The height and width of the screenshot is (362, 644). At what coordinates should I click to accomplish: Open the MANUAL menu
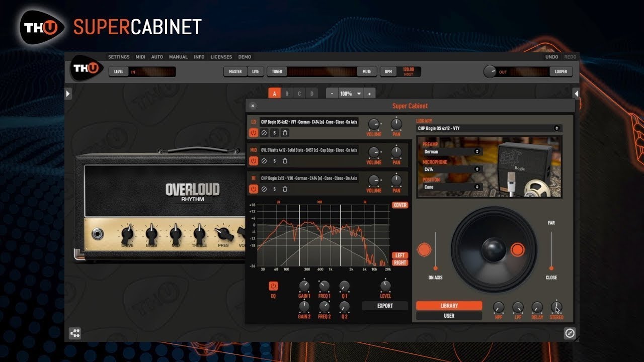tap(179, 57)
